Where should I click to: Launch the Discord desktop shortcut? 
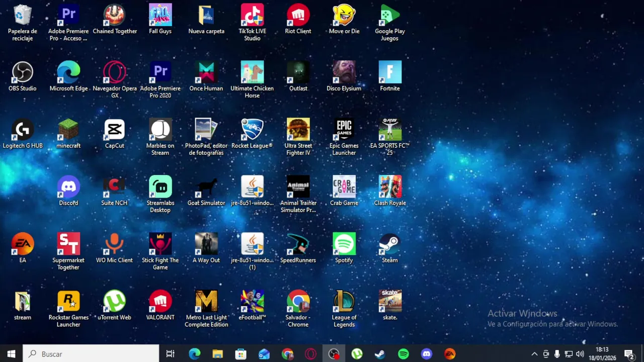pos(68,191)
